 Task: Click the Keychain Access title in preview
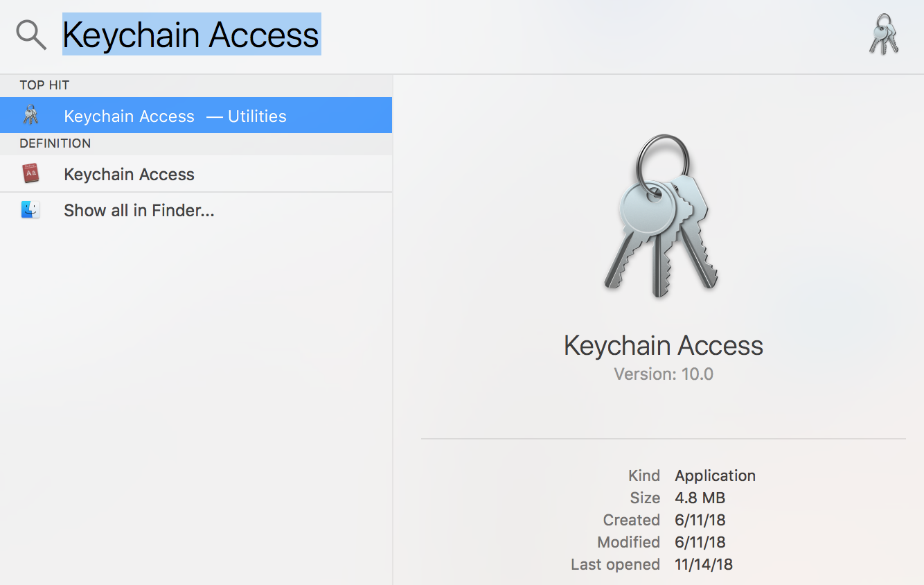(663, 345)
